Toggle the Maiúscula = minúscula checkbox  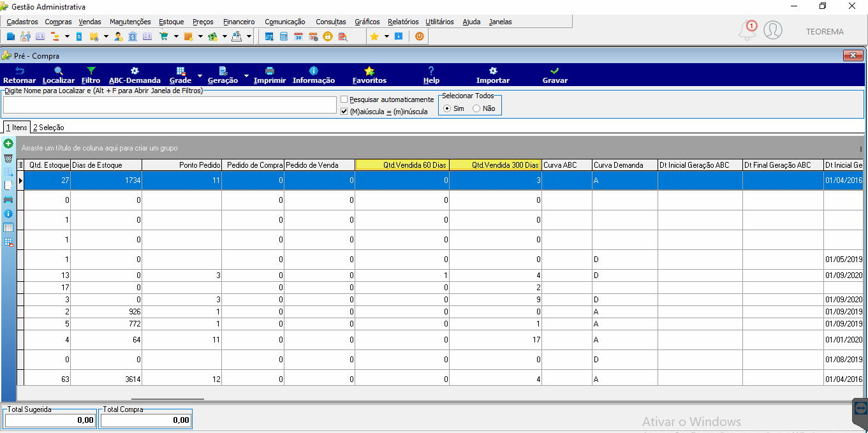[x=344, y=112]
